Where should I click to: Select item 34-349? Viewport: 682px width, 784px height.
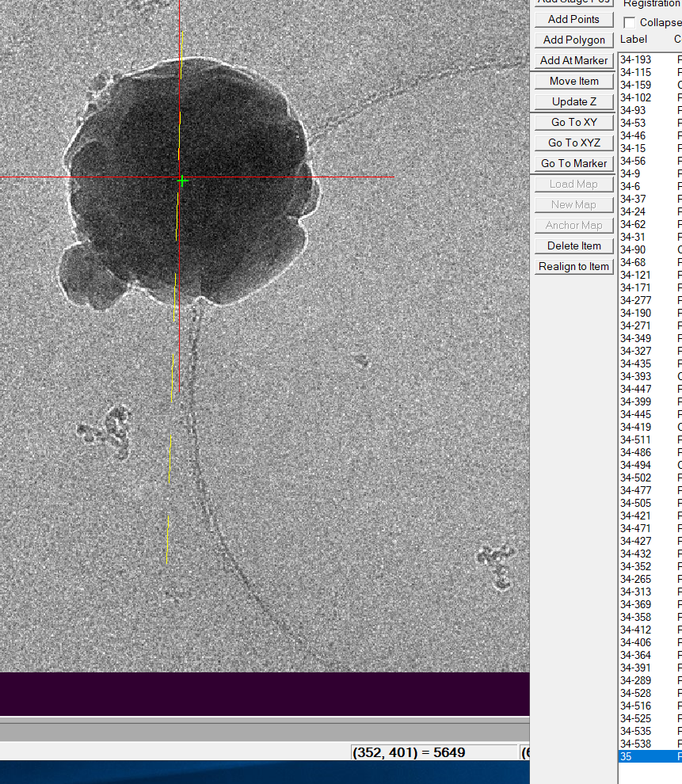[x=650, y=338]
